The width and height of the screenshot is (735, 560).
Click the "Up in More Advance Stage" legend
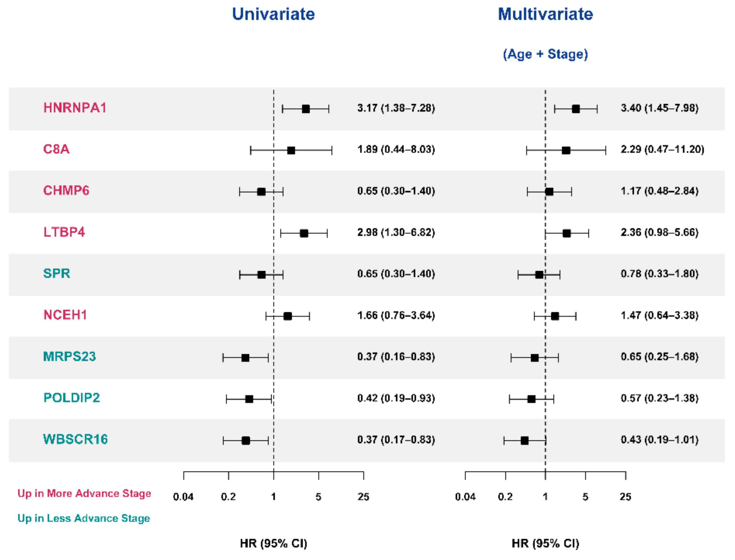pyautogui.click(x=84, y=493)
